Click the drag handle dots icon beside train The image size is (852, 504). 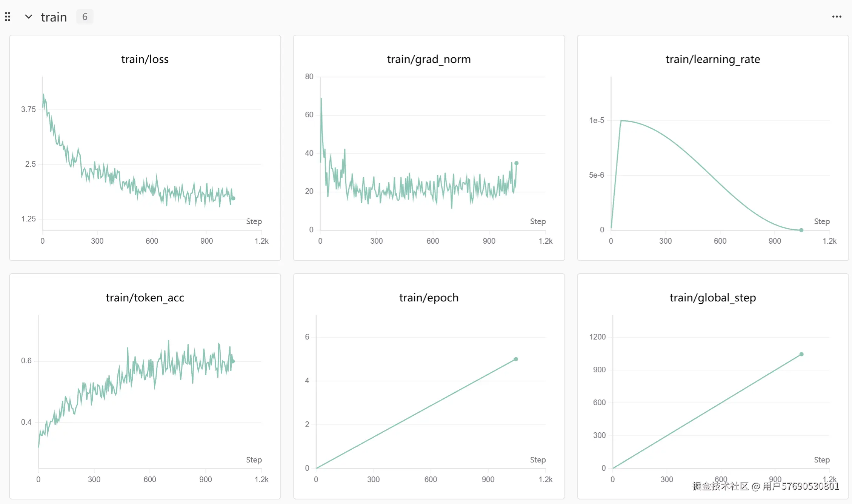coord(8,17)
